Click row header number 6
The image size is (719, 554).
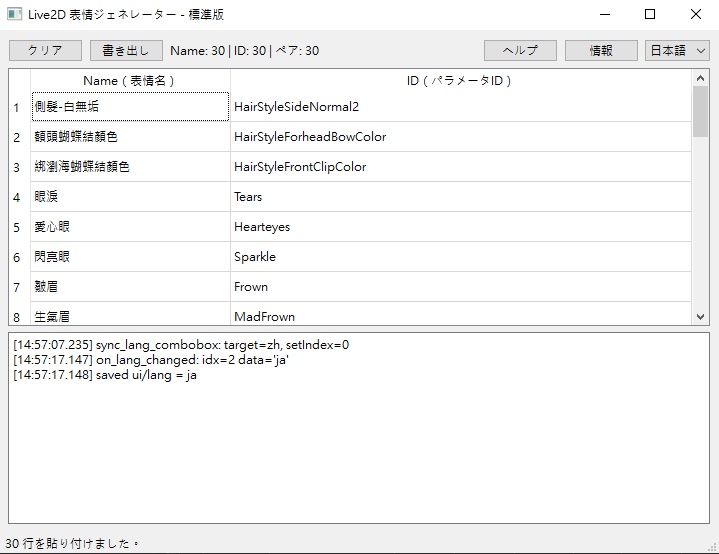(19, 257)
